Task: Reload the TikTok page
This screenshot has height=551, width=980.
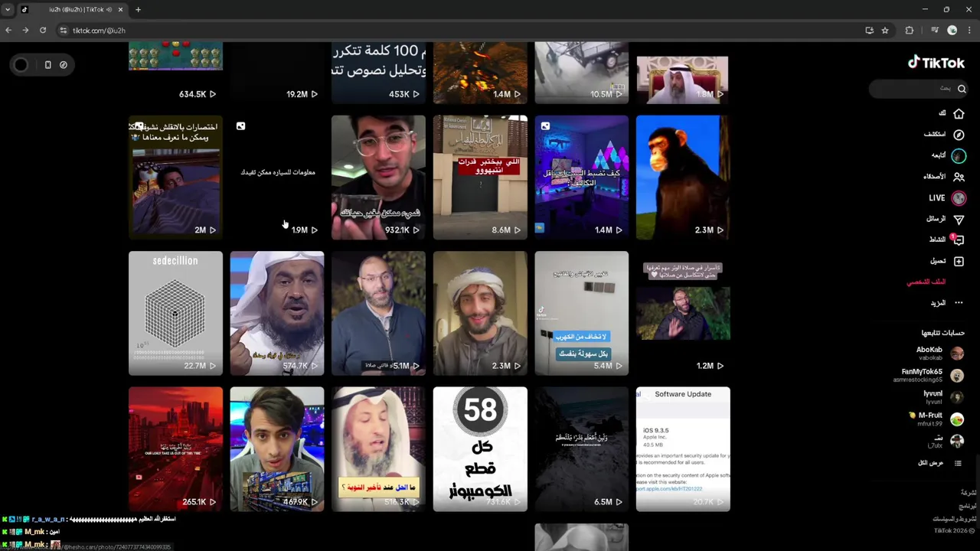Action: tap(43, 31)
